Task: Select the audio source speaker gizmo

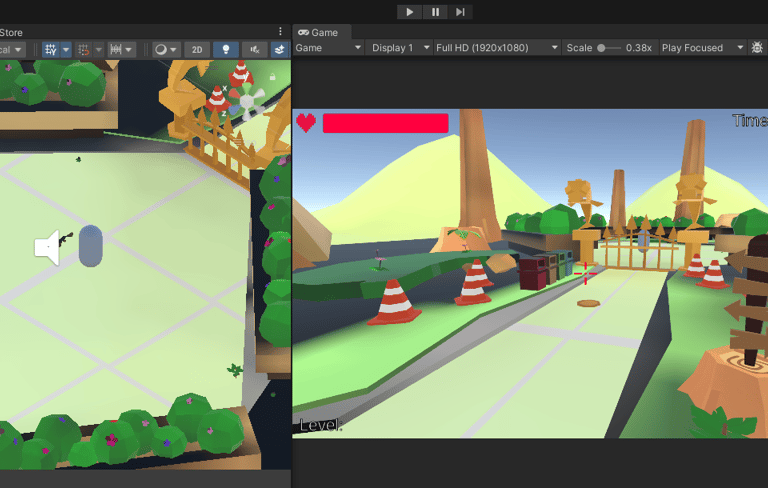Action: pos(48,246)
